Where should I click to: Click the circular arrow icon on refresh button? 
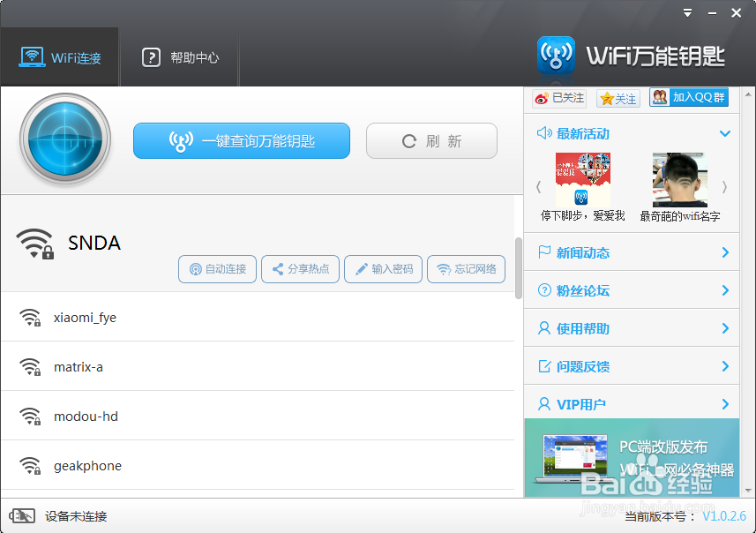(409, 141)
